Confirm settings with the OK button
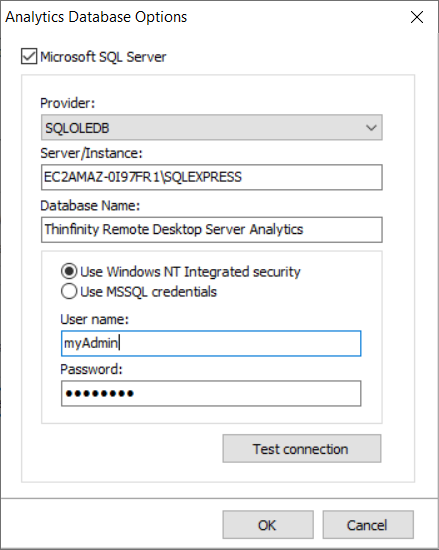Screen dimensions: 439x550 click(268, 525)
